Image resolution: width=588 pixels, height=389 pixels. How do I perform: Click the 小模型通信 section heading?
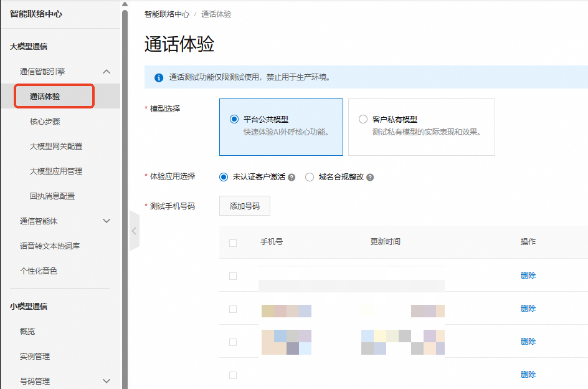click(x=29, y=306)
